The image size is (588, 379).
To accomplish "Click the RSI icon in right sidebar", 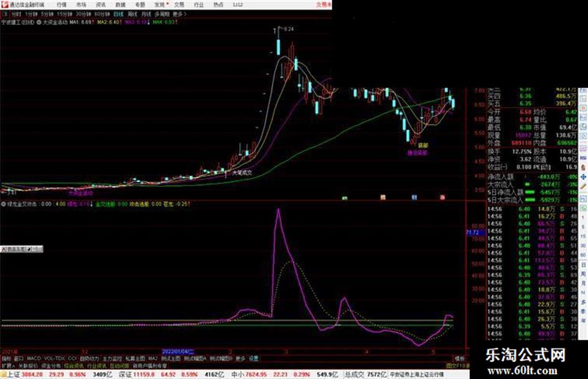I will tap(583, 157).
